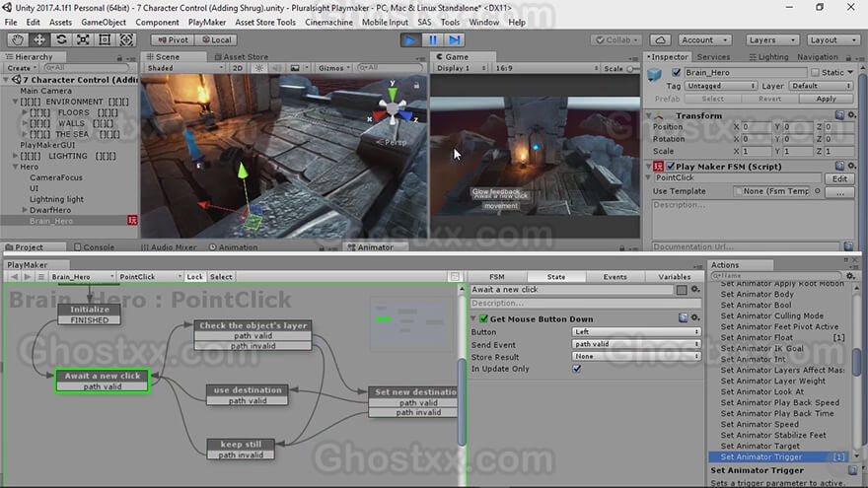Adjust the Game view Scale slider

(x=632, y=69)
